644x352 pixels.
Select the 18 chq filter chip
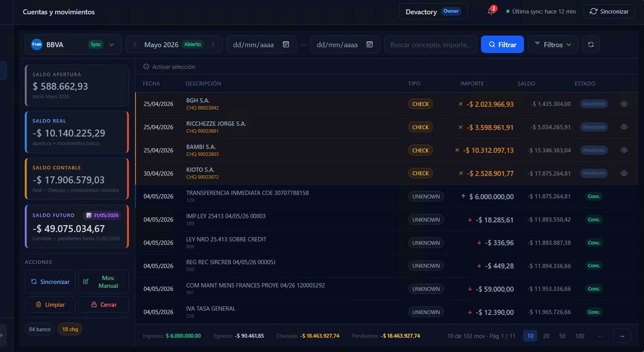[70, 329]
